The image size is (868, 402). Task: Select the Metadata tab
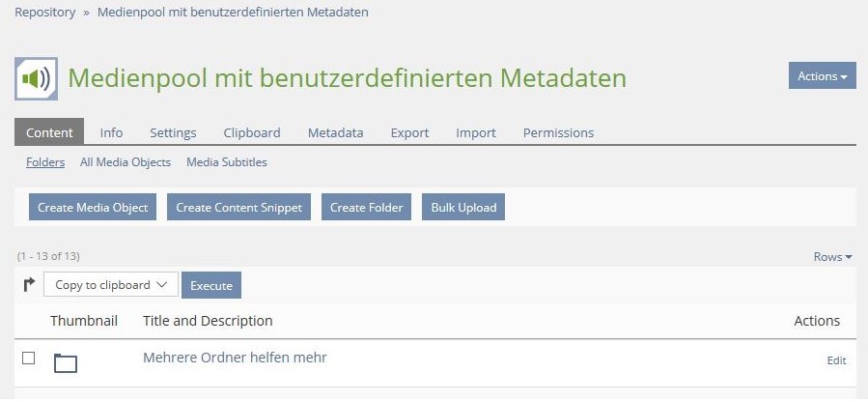(335, 132)
